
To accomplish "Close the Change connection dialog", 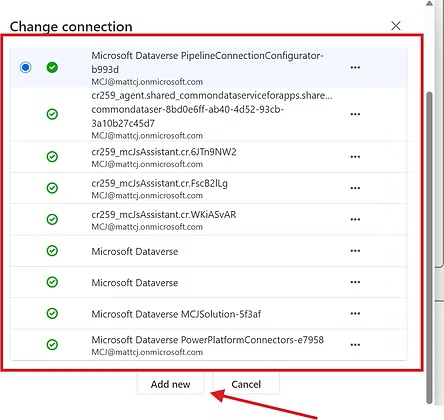I will click(396, 26).
